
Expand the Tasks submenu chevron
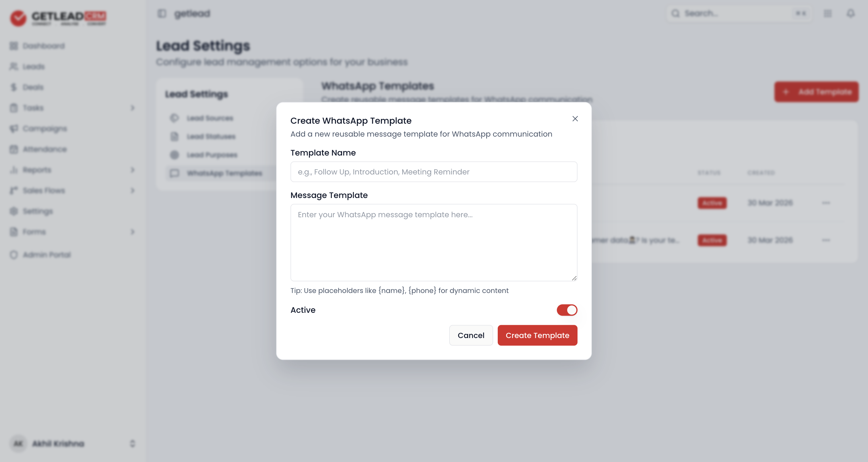click(132, 108)
